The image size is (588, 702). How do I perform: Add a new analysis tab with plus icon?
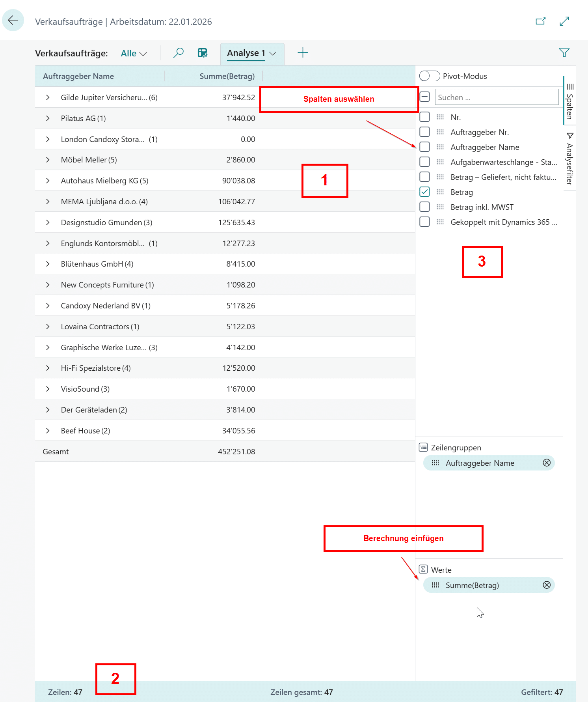pyautogui.click(x=302, y=53)
